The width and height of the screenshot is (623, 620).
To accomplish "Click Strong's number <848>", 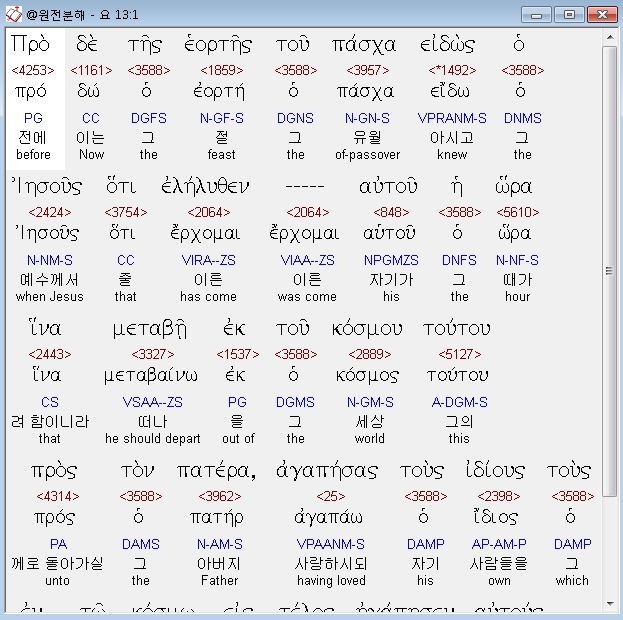I will pyautogui.click(x=391, y=212).
